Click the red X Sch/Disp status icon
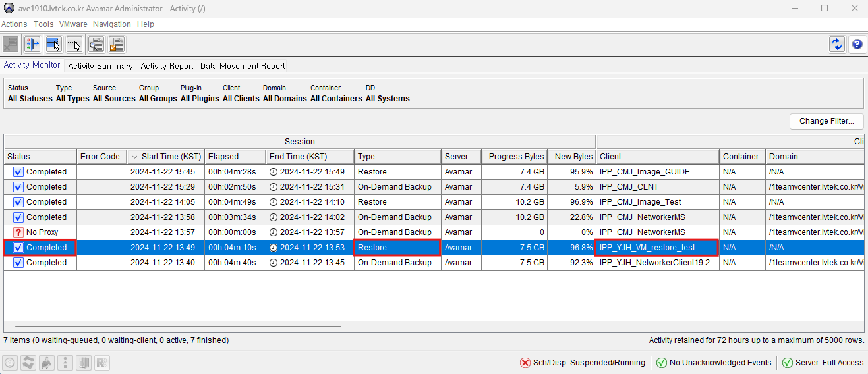 [525, 363]
